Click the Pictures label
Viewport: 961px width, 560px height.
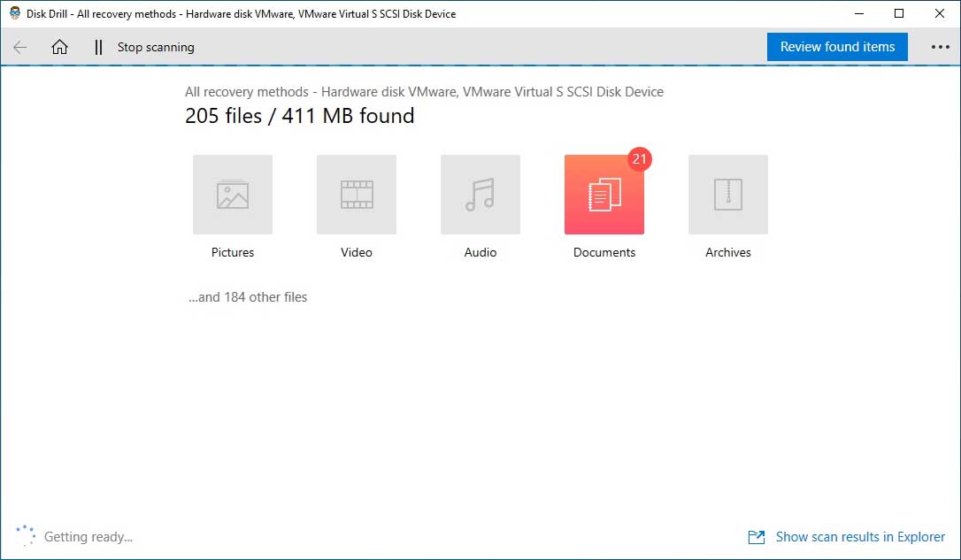click(x=232, y=252)
